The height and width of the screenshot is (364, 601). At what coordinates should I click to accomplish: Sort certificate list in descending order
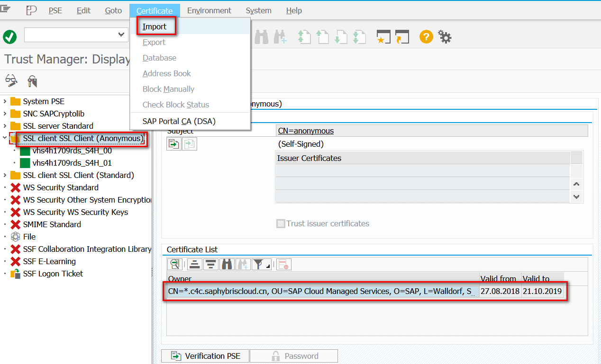pos(211,265)
